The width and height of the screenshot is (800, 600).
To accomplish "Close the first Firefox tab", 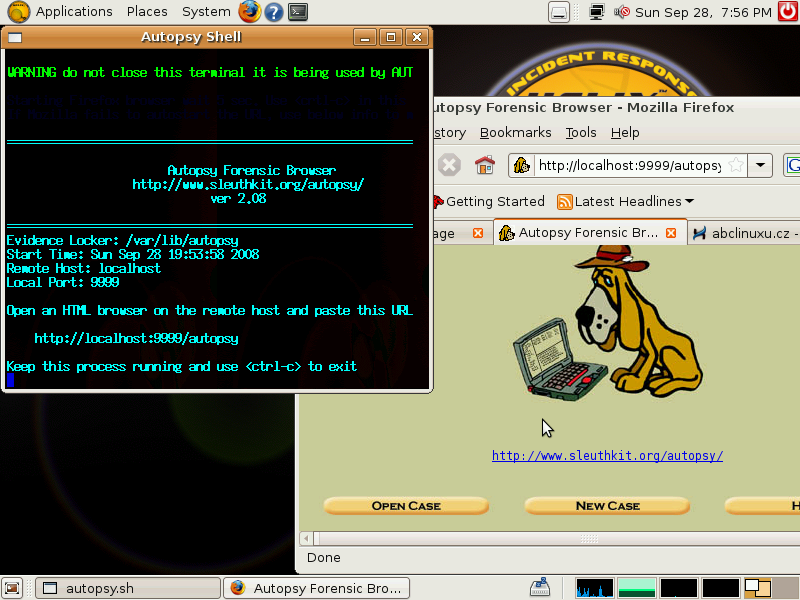I will [x=478, y=233].
